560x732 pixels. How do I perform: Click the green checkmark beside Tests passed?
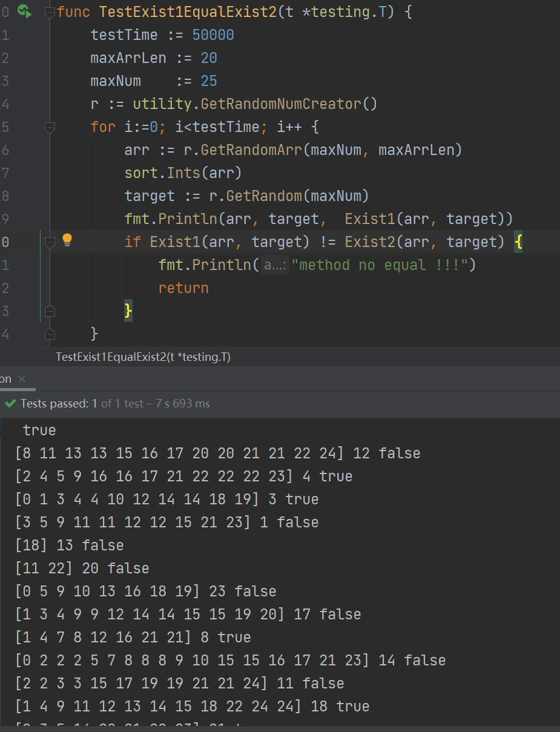(10, 403)
